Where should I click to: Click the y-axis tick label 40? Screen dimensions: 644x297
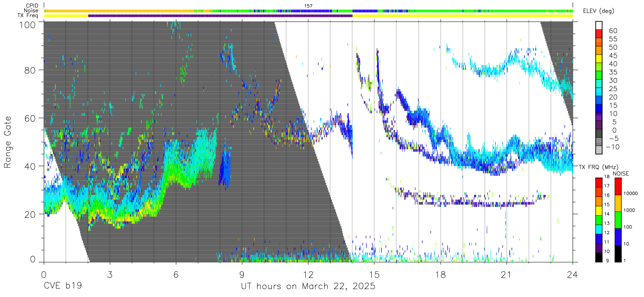(31, 166)
